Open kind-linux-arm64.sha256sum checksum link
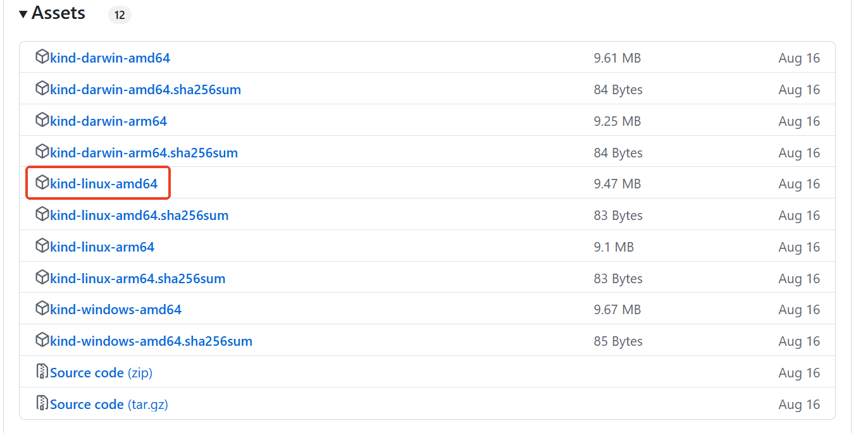The width and height of the screenshot is (868, 433). coord(137,279)
